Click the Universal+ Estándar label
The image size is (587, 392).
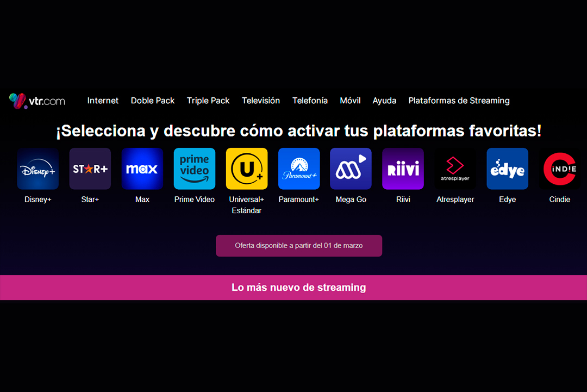(247, 205)
